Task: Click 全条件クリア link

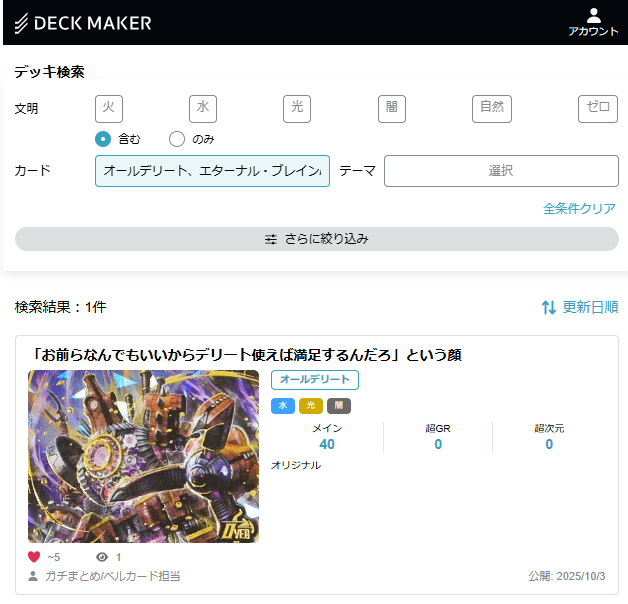Action: pyautogui.click(x=579, y=208)
